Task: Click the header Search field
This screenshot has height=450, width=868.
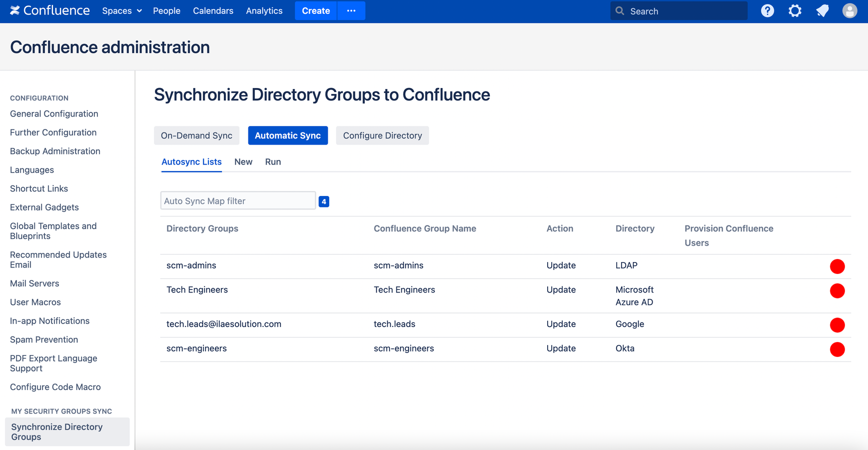Action: (x=679, y=11)
